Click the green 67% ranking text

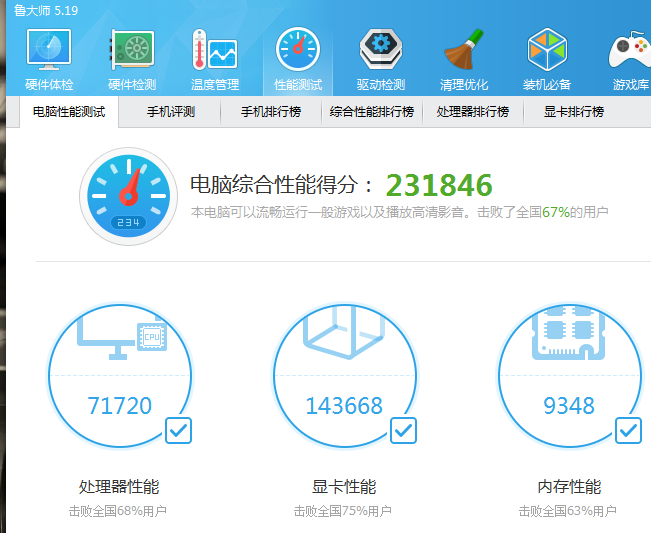click(556, 212)
